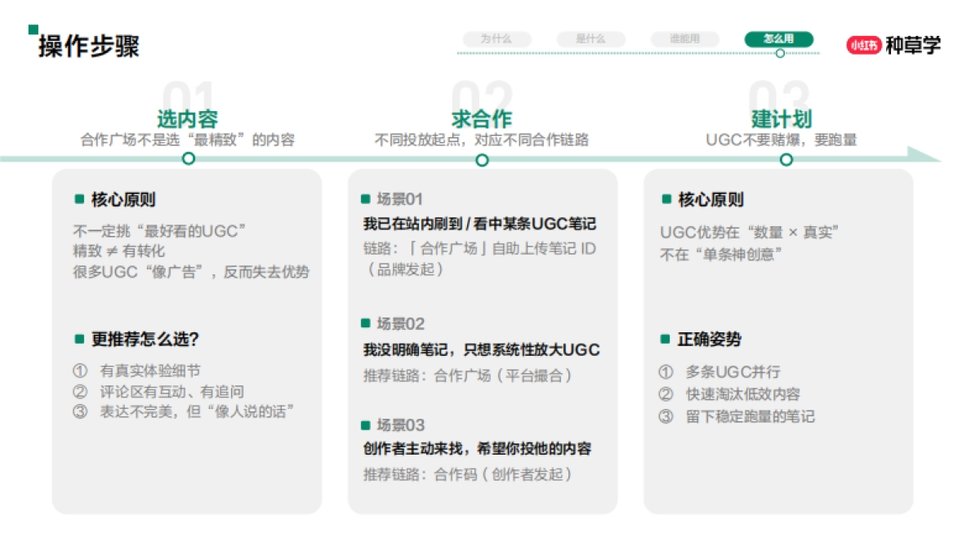Click the green square beside 操作步骤 title
Image resolution: width=980 pixels, height=551 pixels.
click(33, 31)
